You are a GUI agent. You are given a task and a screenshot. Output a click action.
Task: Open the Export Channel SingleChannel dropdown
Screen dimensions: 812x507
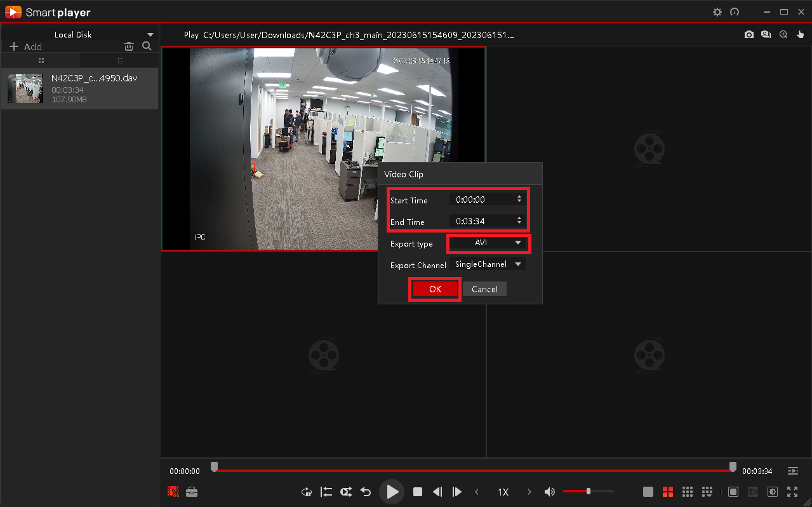click(x=488, y=264)
